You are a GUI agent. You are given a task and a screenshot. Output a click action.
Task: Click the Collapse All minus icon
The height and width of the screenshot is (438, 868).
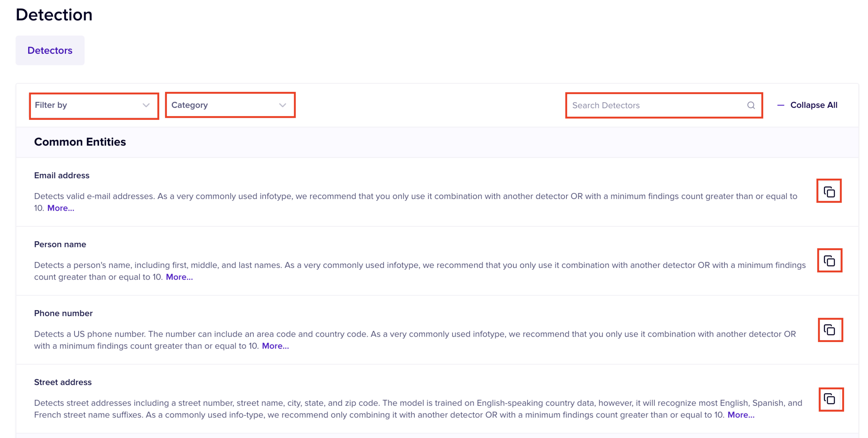pos(780,105)
